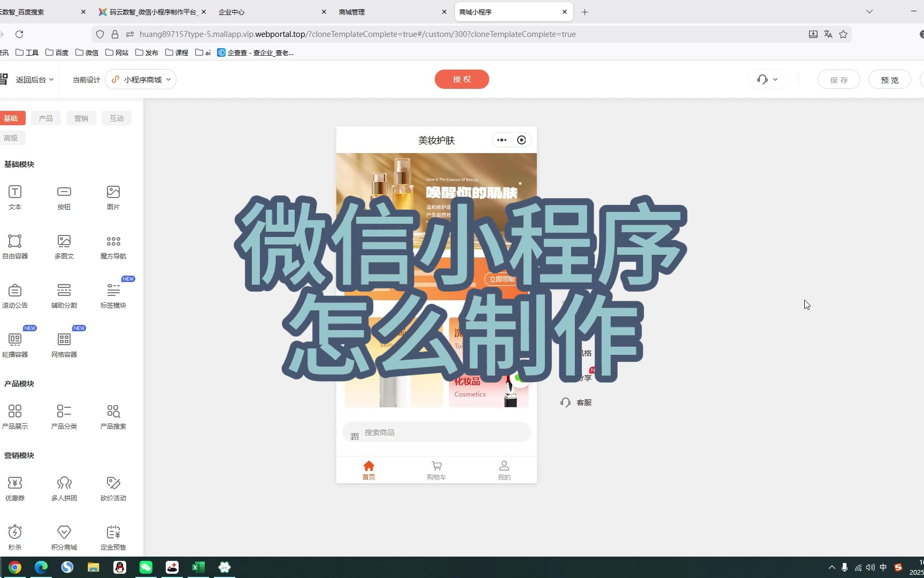This screenshot has width=924, height=578.
Task: Click the translate page icon in address bar
Action: tap(828, 34)
